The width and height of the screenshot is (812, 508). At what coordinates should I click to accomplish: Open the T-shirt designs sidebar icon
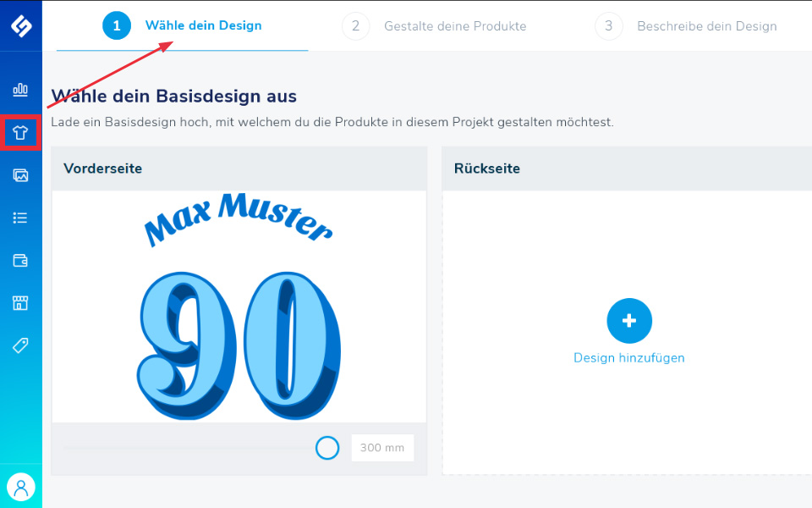pyautogui.click(x=20, y=133)
